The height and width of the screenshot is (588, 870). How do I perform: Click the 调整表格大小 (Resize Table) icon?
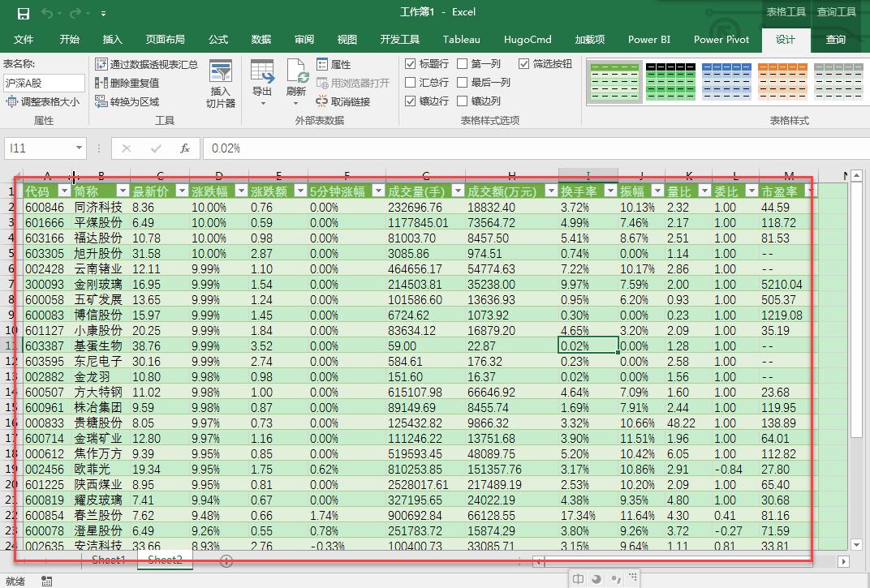(x=11, y=101)
